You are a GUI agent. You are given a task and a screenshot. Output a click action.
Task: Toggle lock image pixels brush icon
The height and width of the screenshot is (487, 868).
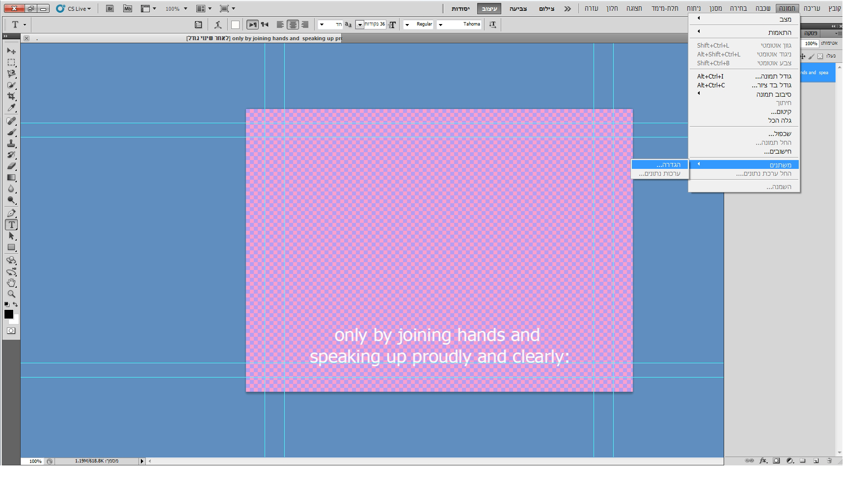tap(812, 56)
